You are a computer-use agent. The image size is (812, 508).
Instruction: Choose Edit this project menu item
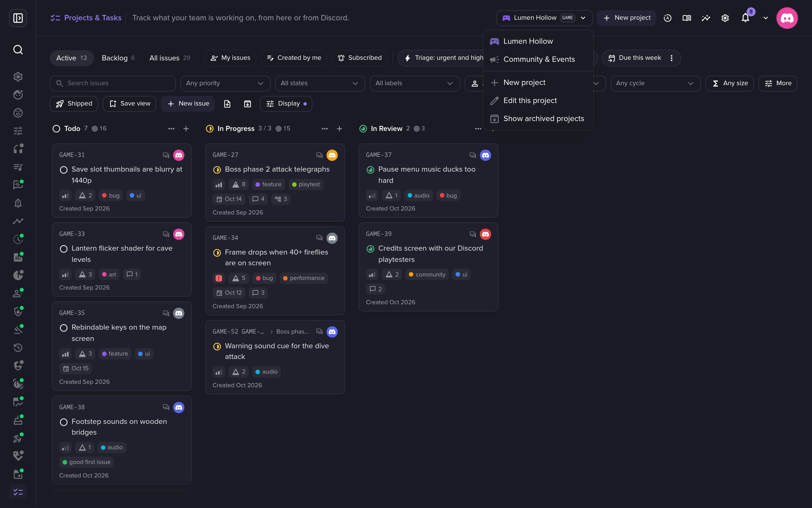pos(538,100)
